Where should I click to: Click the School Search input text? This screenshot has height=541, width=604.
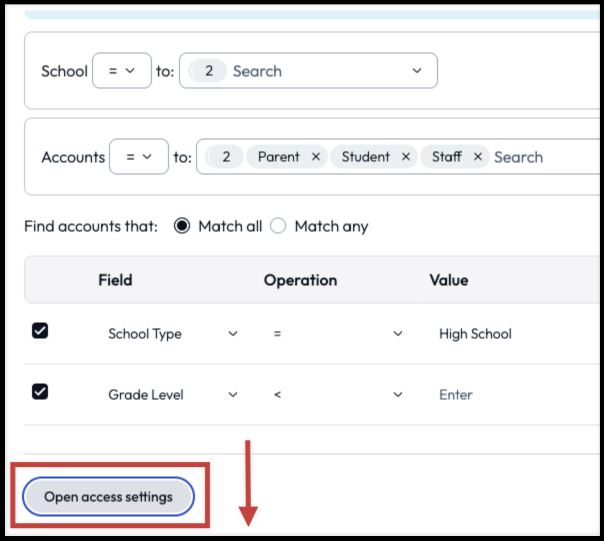257,71
